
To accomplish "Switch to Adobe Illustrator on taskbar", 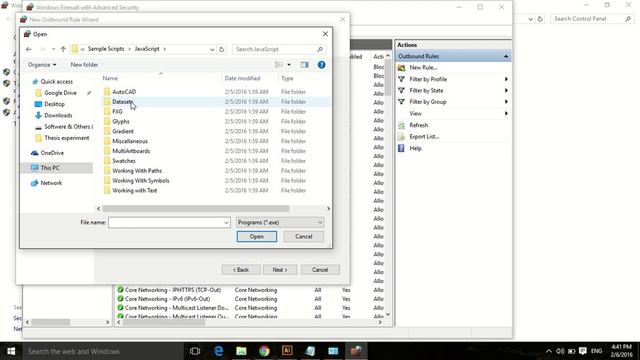I will click(x=287, y=351).
